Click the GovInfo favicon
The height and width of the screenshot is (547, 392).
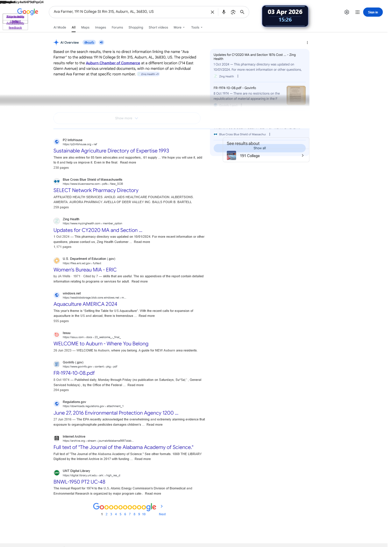[x=57, y=364]
